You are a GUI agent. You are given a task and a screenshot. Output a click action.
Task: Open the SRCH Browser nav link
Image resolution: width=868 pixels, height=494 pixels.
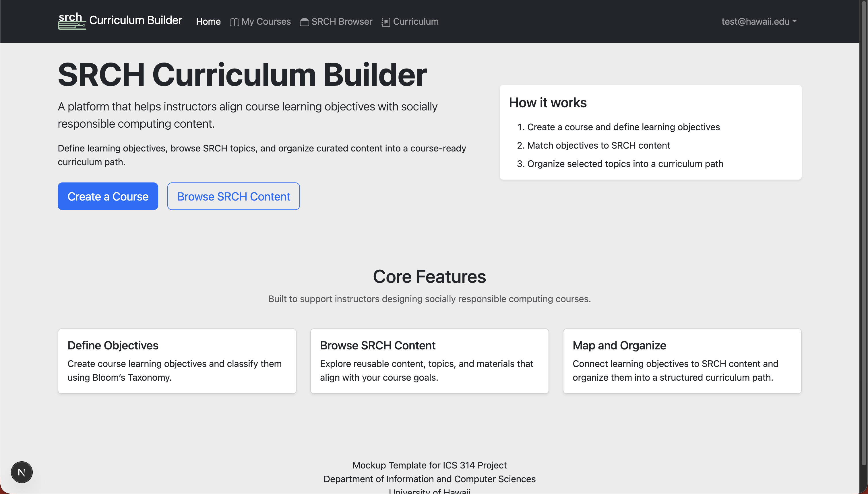pyautogui.click(x=342, y=22)
